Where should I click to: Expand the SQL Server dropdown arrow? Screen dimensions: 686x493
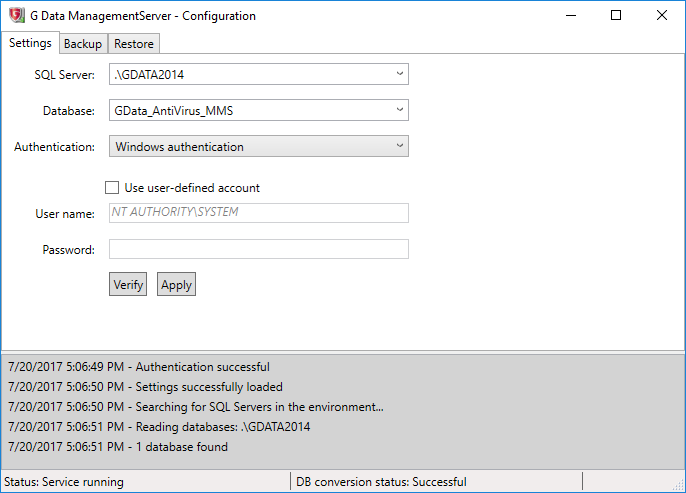(x=399, y=74)
